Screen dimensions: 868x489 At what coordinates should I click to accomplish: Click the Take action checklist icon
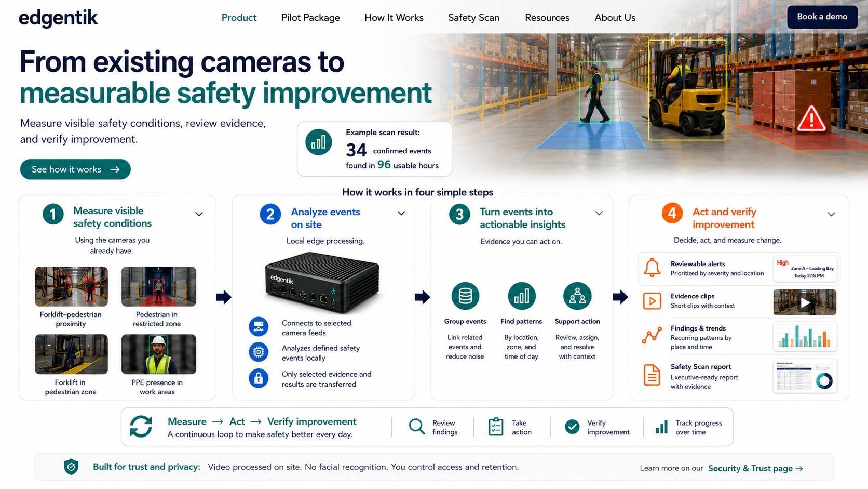pos(496,427)
